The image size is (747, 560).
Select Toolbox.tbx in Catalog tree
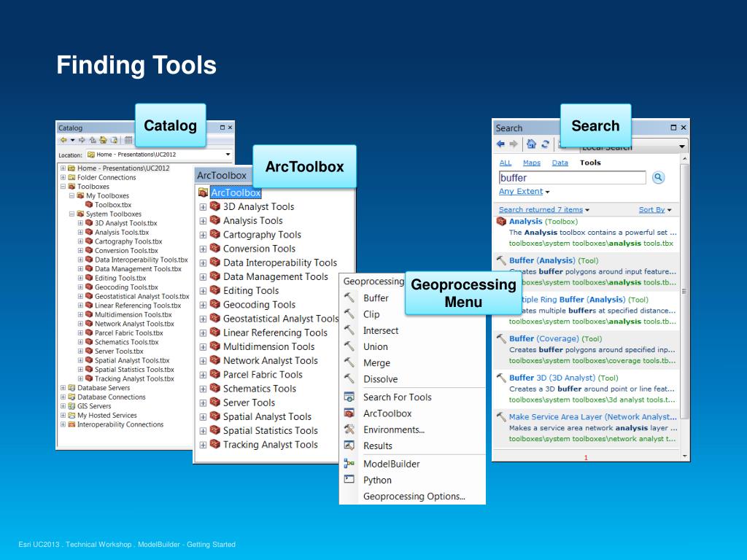tap(113, 205)
